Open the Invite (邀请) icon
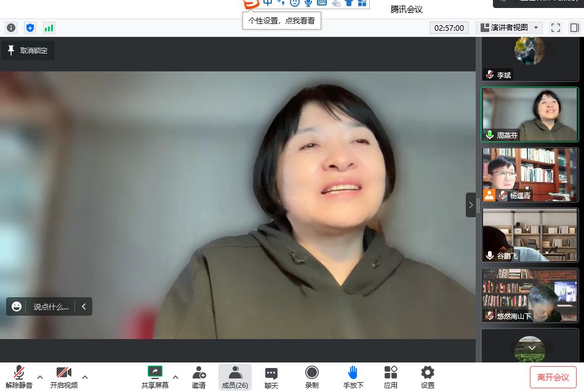The height and width of the screenshot is (392, 584). [199, 377]
